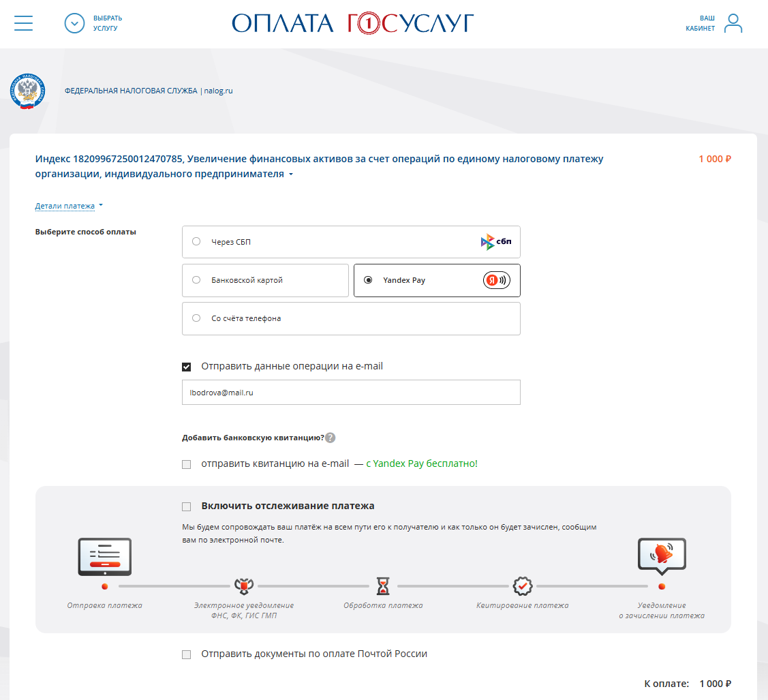
Task: Enable 'Включить отслеживание платежа' checkbox
Action: pos(187,506)
